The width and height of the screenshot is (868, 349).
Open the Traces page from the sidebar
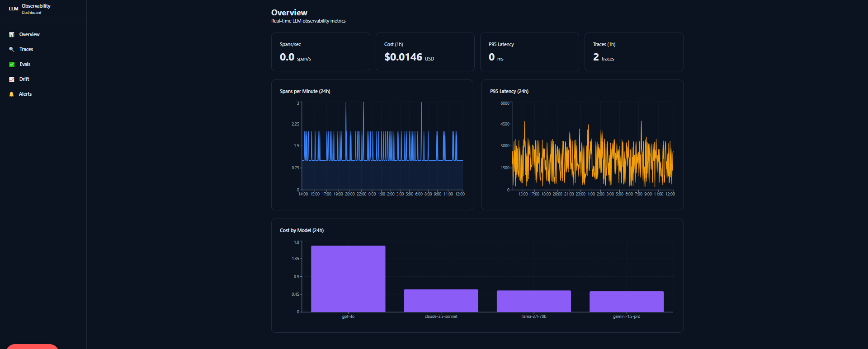click(x=43, y=49)
